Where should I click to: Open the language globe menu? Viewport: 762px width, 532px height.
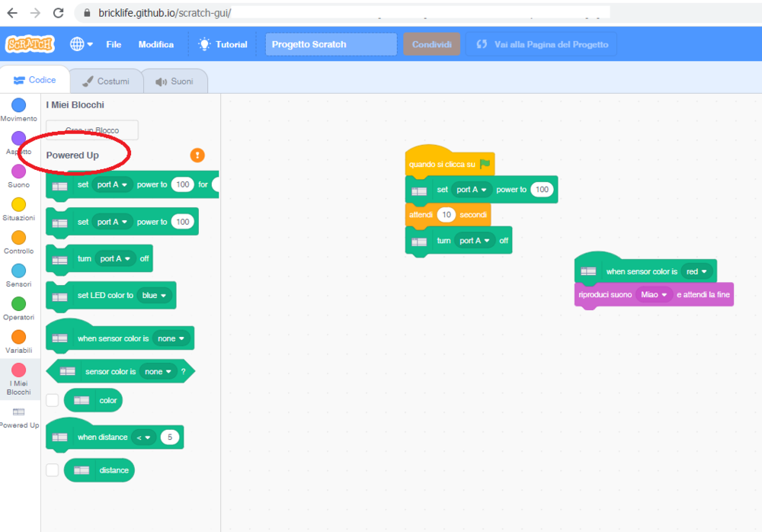(82, 44)
